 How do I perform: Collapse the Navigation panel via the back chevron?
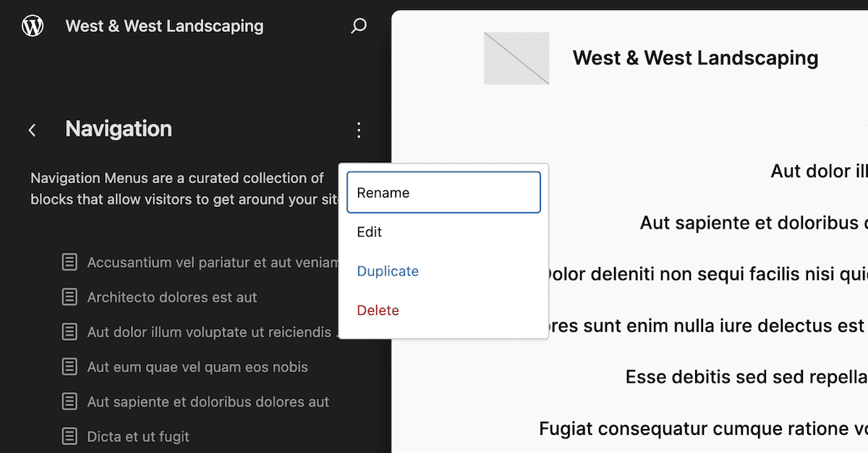click(x=32, y=130)
